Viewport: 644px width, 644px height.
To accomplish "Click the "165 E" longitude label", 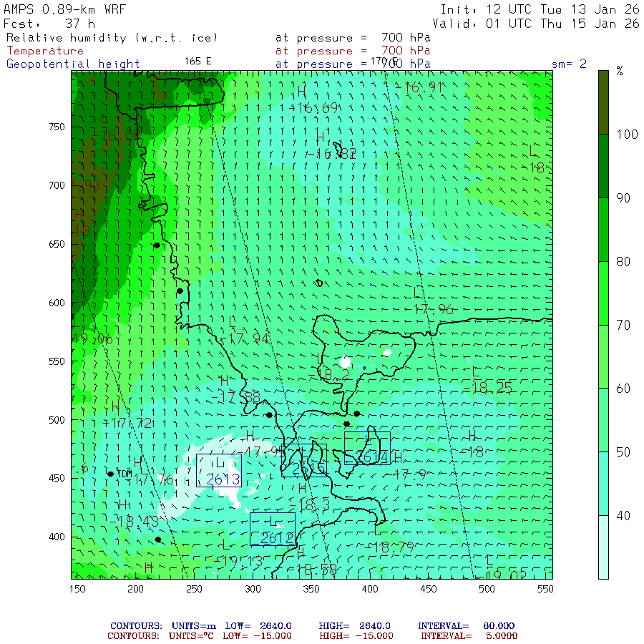I will 197,62.
